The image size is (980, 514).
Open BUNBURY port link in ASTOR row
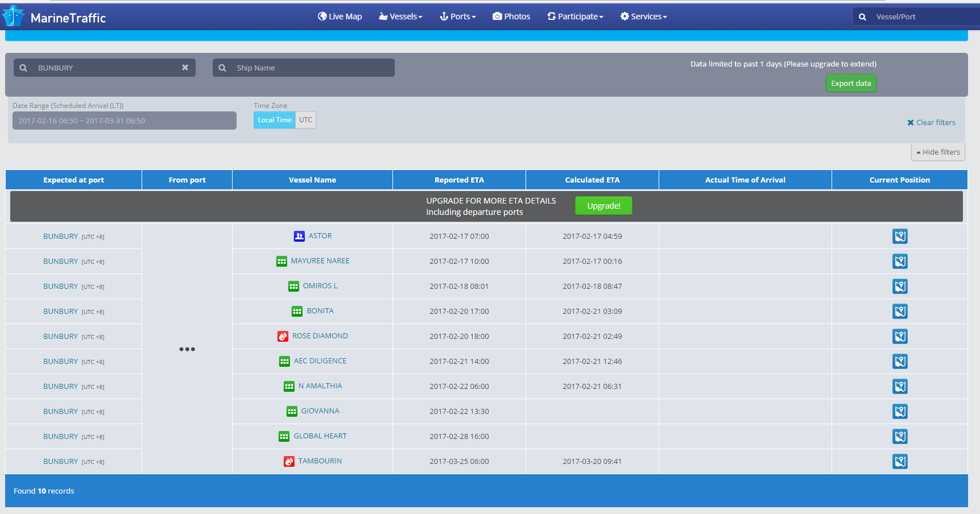click(x=60, y=236)
